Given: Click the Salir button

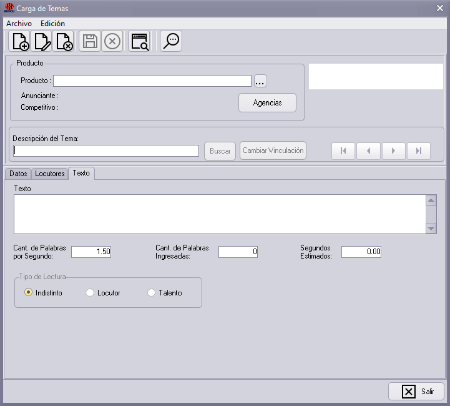Looking at the screenshot, I should [416, 391].
